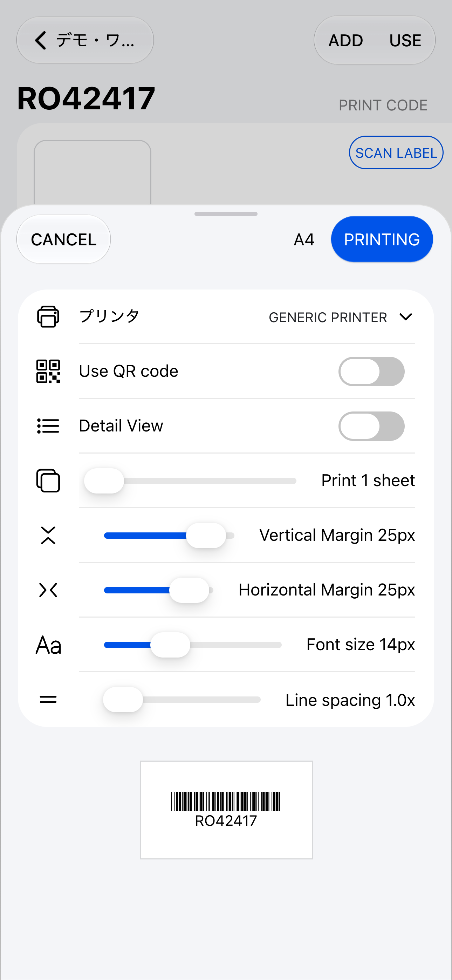Click the copies sheet-stack icon
This screenshot has width=452, height=980.
[x=48, y=481]
